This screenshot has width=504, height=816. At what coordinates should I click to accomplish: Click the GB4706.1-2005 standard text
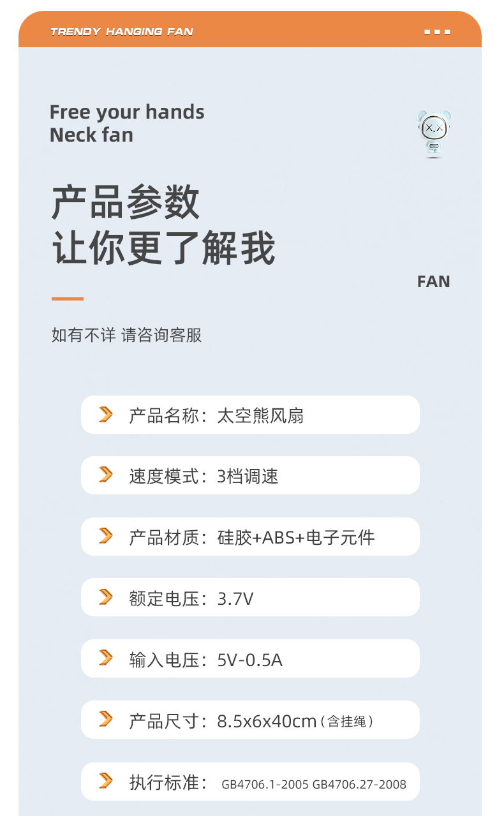265,785
